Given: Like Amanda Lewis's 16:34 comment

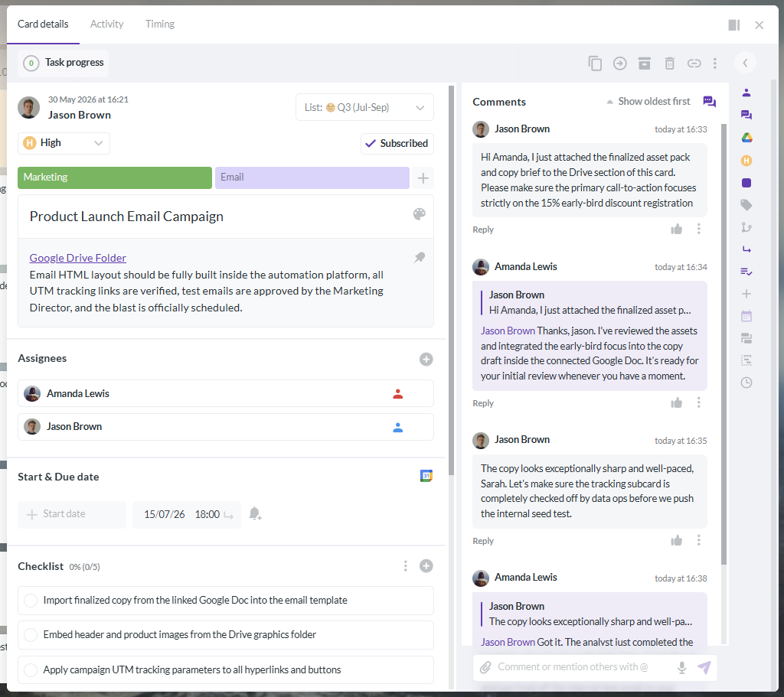Looking at the screenshot, I should click(677, 402).
